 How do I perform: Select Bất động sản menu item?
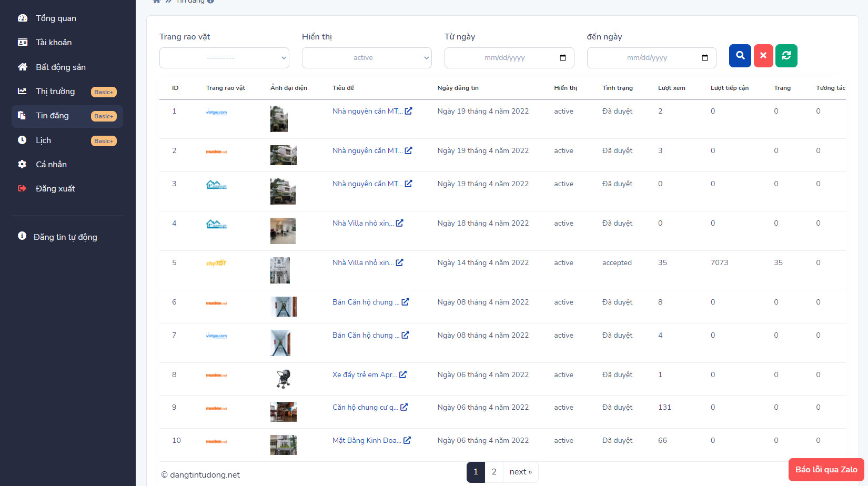60,67
